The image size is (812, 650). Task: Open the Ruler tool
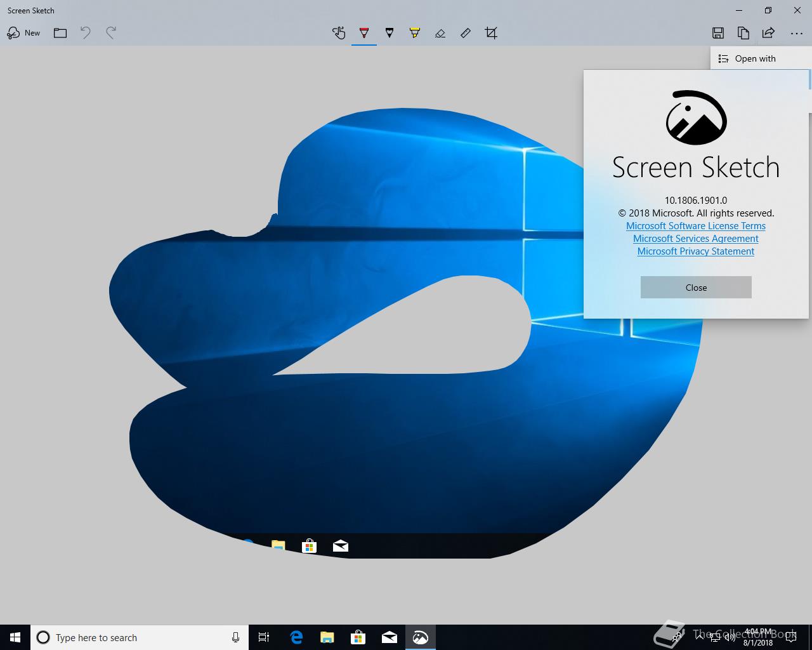point(466,33)
